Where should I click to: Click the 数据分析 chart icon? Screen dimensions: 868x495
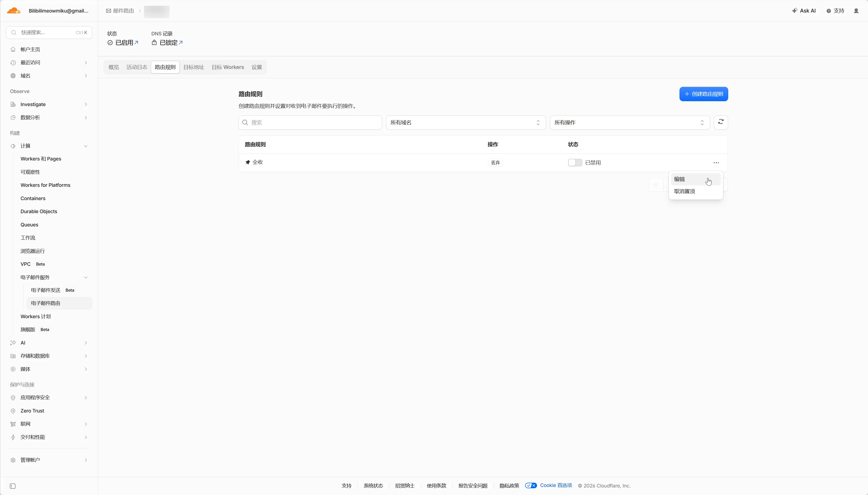13,118
